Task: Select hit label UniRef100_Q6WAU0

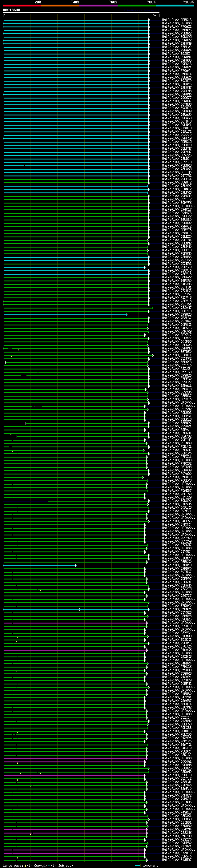Action: (x=176, y=115)
